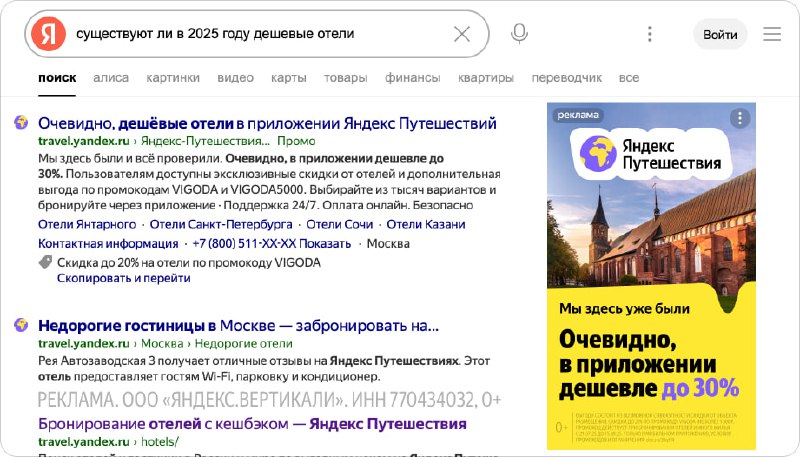Open the Отели Санкт-Петербурга sitelink
This screenshot has height=457, width=800.
click(x=221, y=224)
